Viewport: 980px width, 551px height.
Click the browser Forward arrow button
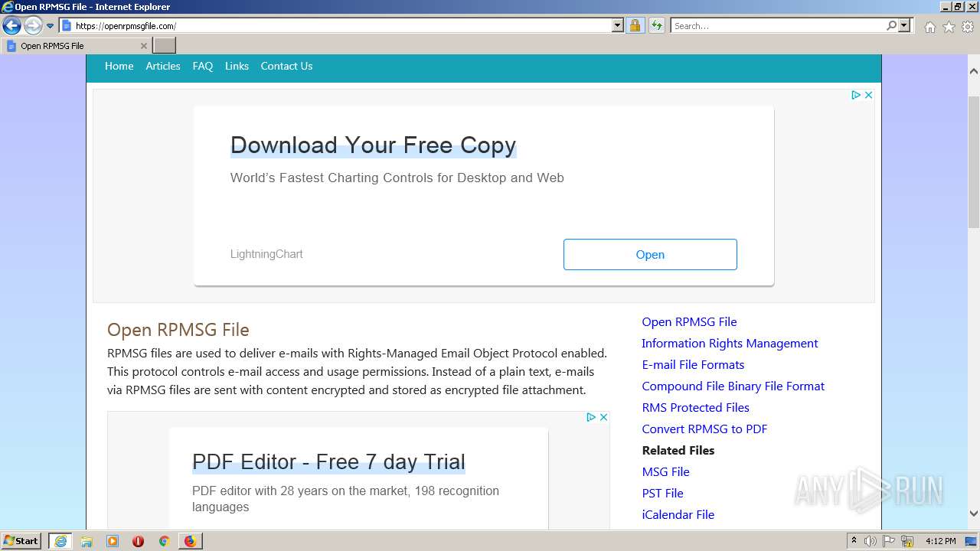pos(32,25)
